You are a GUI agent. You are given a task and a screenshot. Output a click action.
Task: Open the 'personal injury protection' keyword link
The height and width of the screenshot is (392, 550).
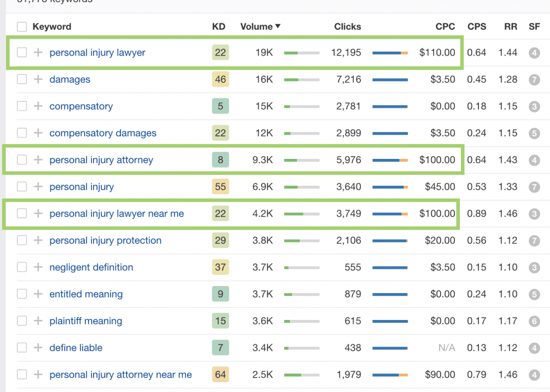tap(105, 241)
